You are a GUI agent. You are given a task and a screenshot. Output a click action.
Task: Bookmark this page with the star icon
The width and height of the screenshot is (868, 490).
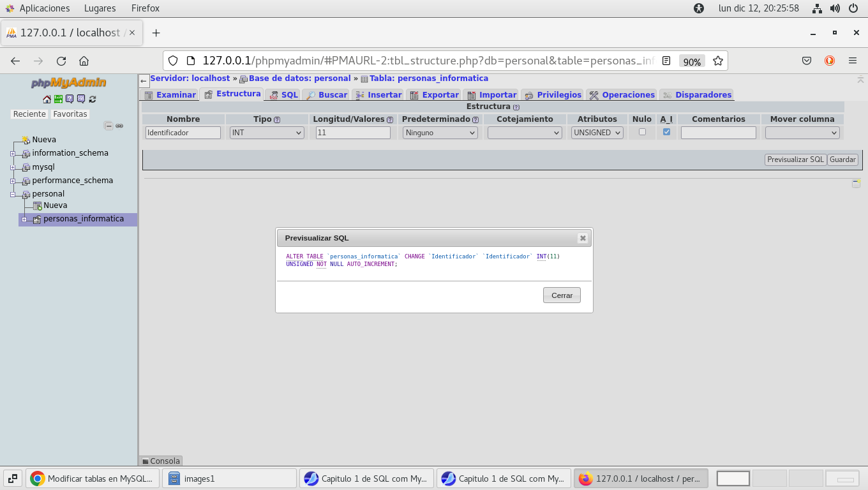(x=718, y=61)
